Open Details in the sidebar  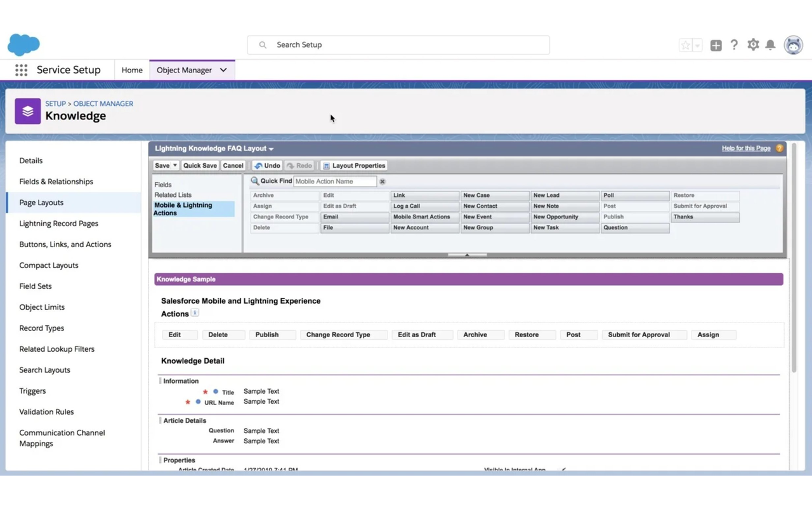31,161
